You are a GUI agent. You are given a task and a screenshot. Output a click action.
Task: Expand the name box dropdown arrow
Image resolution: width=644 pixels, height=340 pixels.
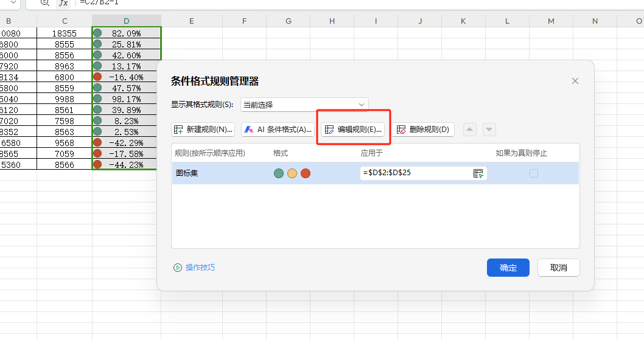point(13,2)
